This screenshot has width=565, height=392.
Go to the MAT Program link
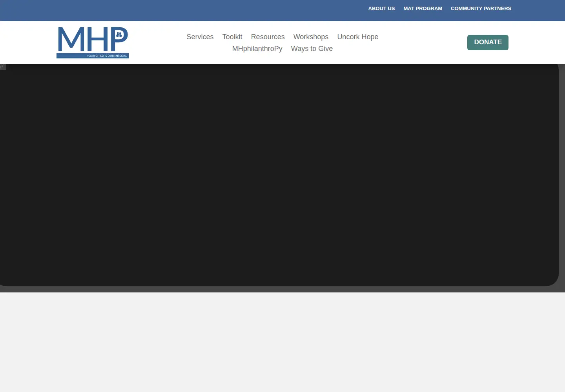point(423,9)
